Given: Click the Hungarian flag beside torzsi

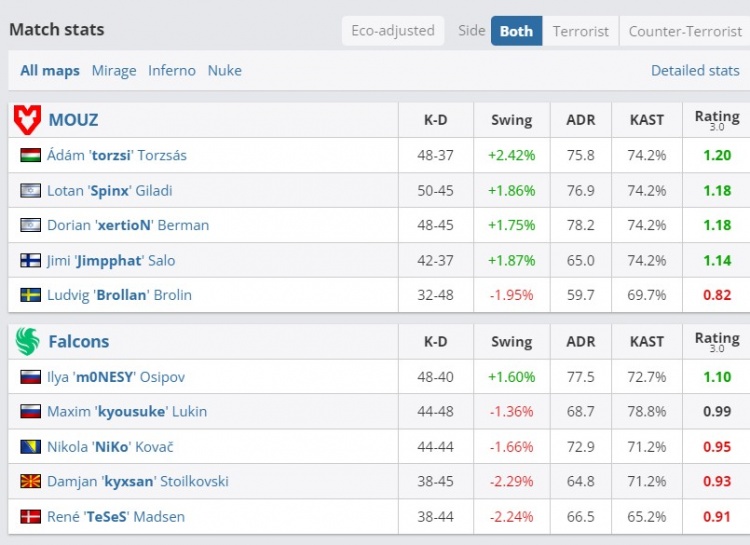Looking at the screenshot, I should (30, 156).
